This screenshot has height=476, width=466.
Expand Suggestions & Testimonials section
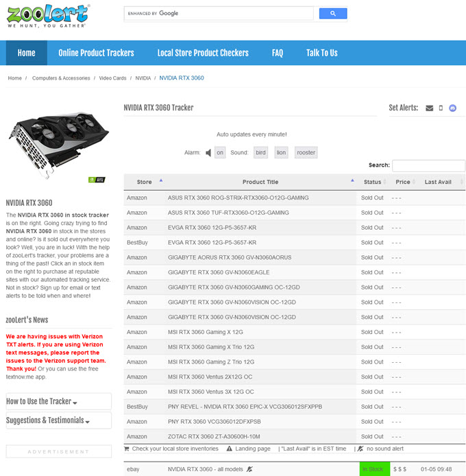click(x=58, y=420)
